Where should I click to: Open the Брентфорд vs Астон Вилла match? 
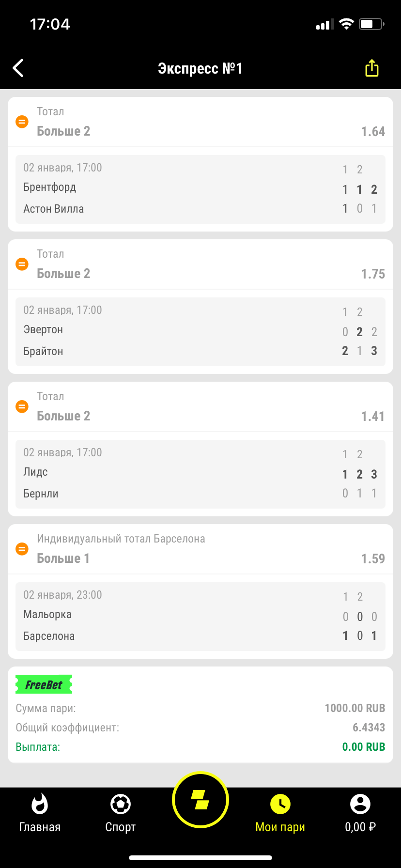(x=200, y=189)
